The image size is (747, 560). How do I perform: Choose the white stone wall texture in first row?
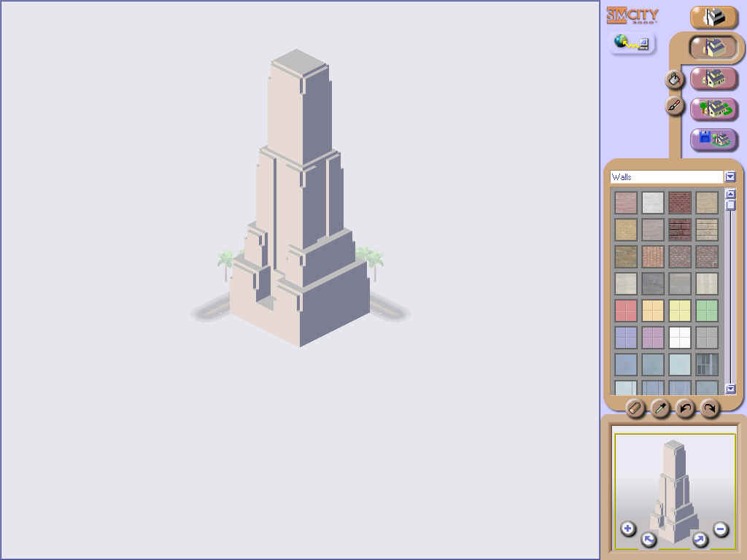pyautogui.click(x=653, y=203)
